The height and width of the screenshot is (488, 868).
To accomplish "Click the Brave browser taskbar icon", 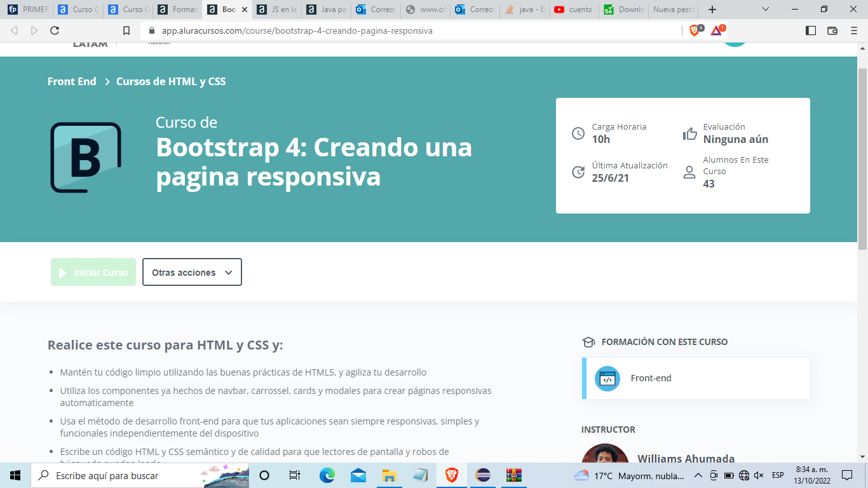I will click(x=452, y=475).
